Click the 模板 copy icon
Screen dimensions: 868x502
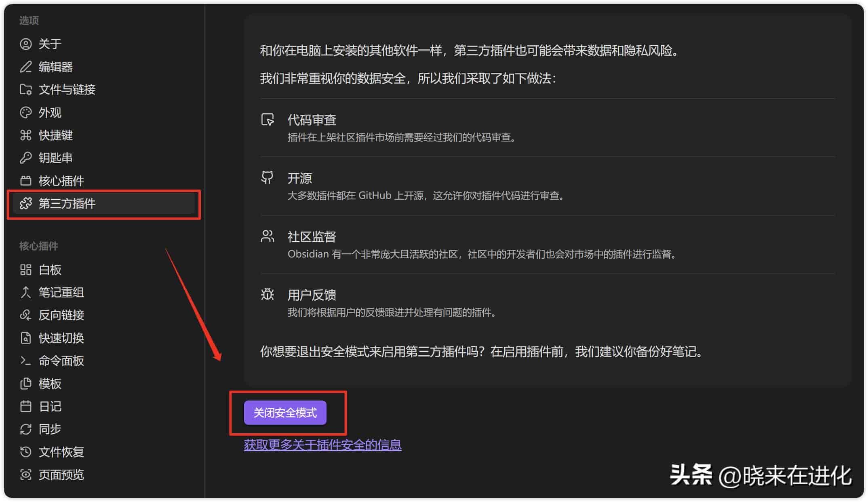point(26,383)
